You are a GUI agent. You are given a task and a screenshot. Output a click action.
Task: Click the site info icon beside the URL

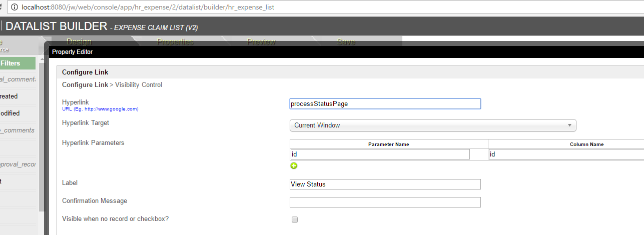click(x=14, y=7)
